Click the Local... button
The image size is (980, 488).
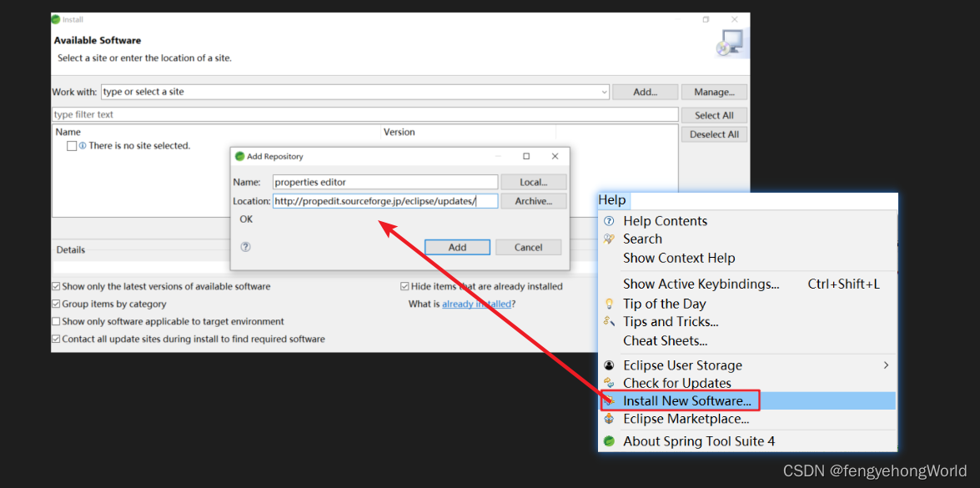coord(533,182)
